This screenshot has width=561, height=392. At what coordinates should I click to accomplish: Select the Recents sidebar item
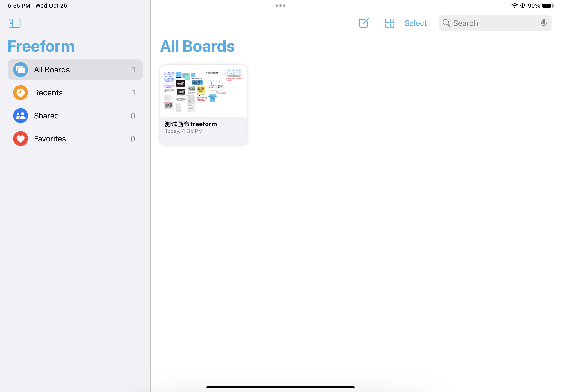pyautogui.click(x=48, y=92)
